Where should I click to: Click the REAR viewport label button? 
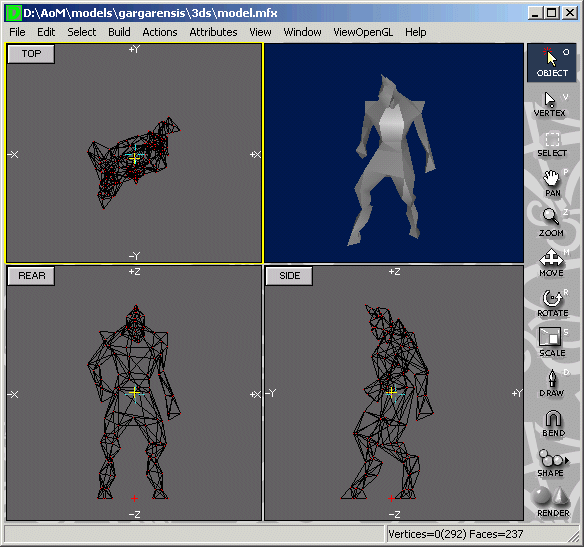coord(31,276)
